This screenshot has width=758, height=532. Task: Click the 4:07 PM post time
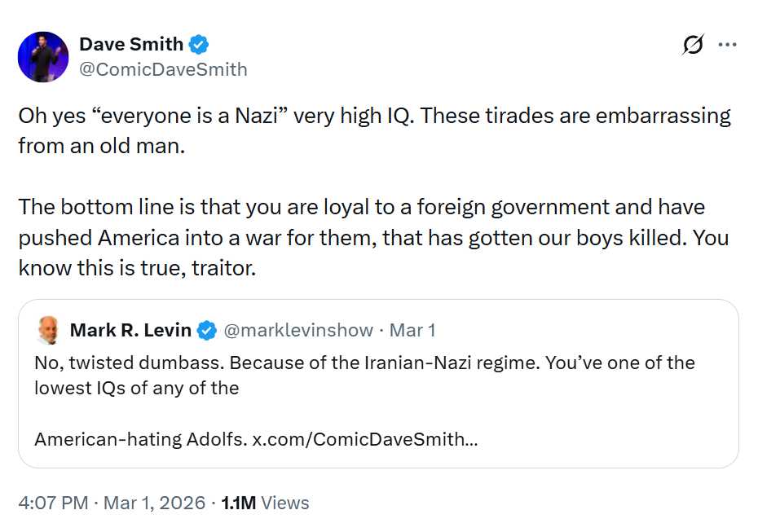point(52,503)
